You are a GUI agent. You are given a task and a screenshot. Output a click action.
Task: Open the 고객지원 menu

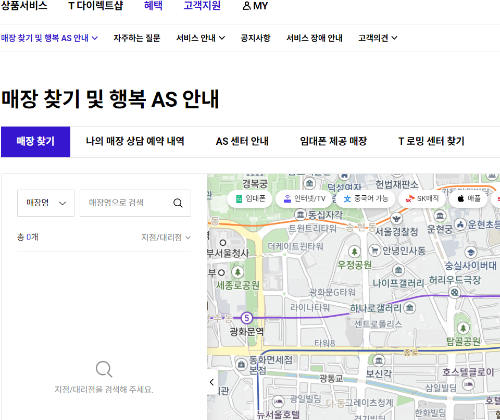[202, 6]
